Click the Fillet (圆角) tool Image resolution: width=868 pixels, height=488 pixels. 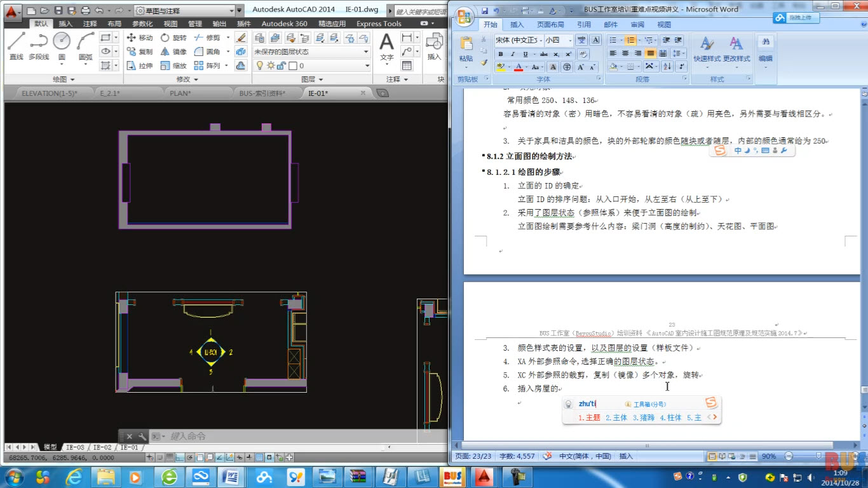(207, 51)
